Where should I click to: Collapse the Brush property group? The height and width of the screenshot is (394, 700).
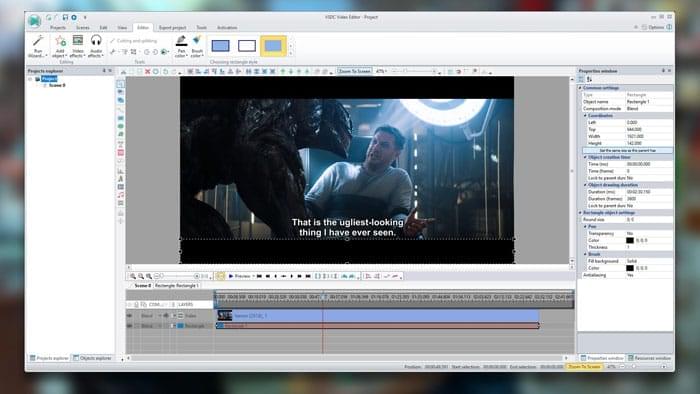pyautogui.click(x=585, y=254)
